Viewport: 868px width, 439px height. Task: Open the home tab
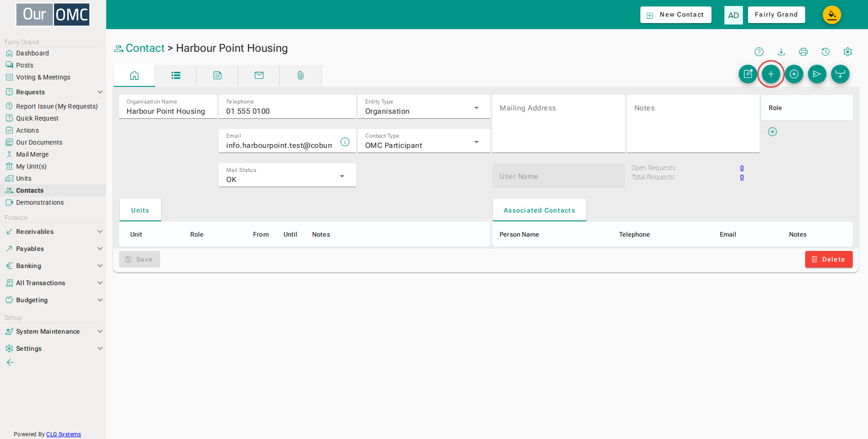coord(134,75)
